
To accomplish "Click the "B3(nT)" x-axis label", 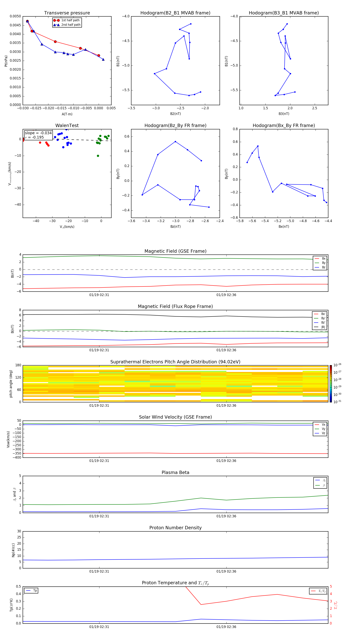I will point(284,114).
